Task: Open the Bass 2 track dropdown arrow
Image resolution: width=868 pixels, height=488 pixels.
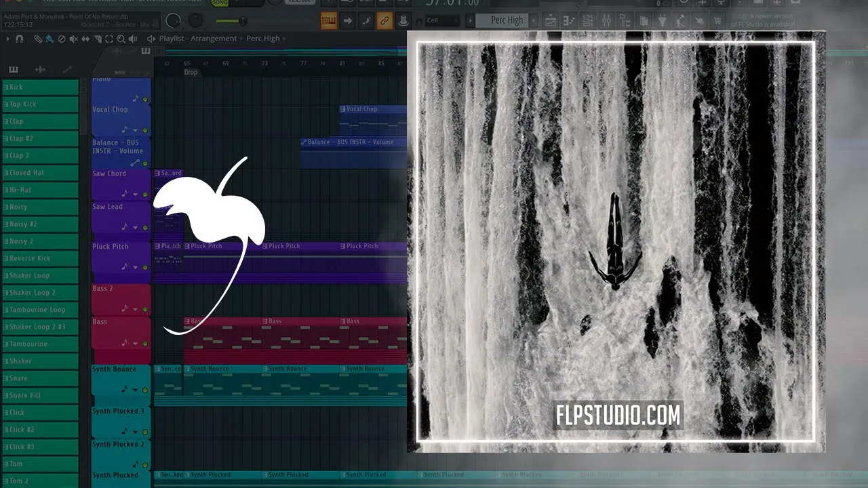Action: [135, 309]
